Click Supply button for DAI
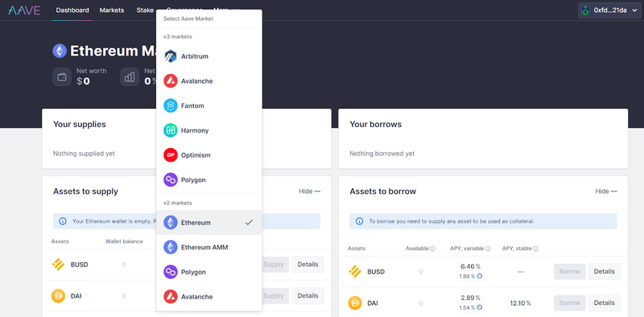 coord(275,295)
